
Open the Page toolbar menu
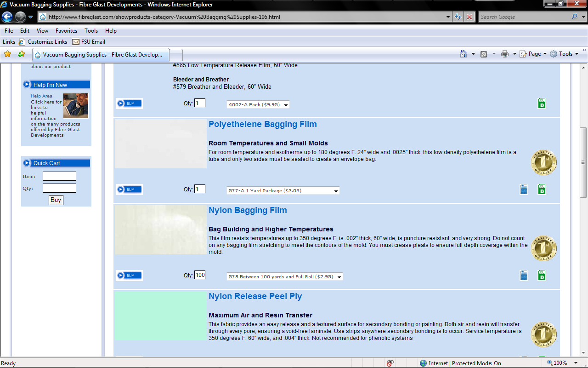coord(533,54)
